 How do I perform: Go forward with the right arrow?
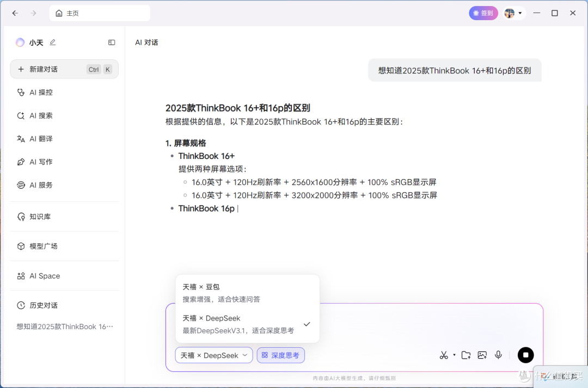[33, 13]
